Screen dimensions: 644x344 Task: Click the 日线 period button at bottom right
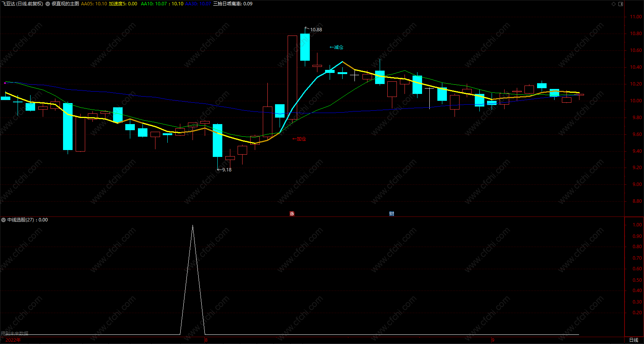point(634,340)
